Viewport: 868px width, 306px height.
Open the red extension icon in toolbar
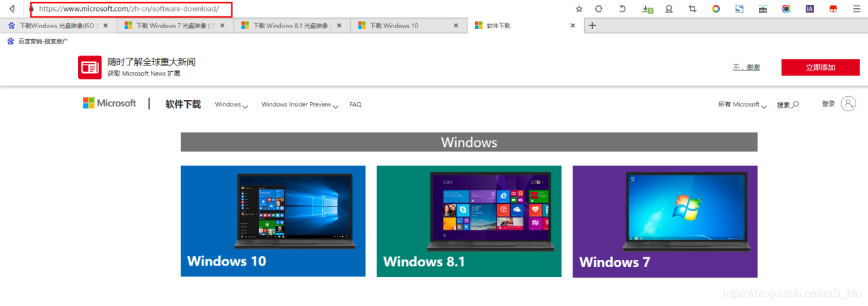(x=833, y=9)
